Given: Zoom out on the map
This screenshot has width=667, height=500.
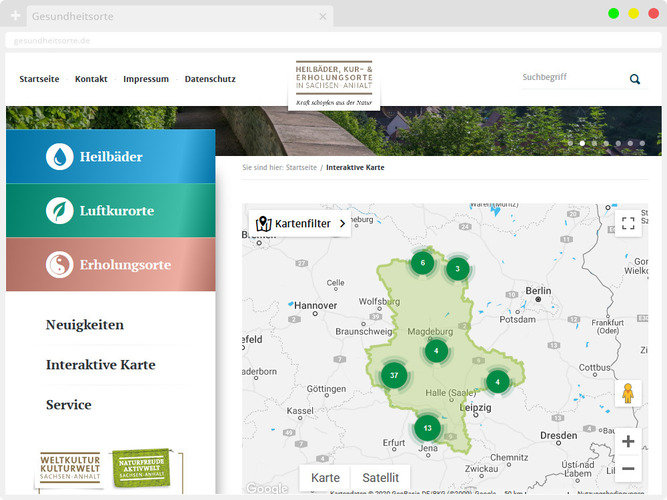Looking at the screenshot, I should (x=628, y=468).
